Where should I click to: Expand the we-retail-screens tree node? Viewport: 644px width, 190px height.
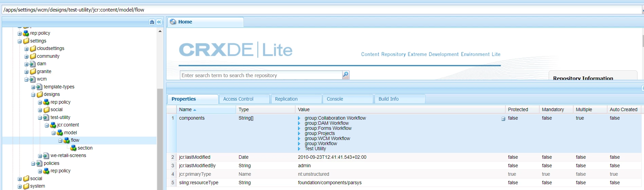[40, 156]
